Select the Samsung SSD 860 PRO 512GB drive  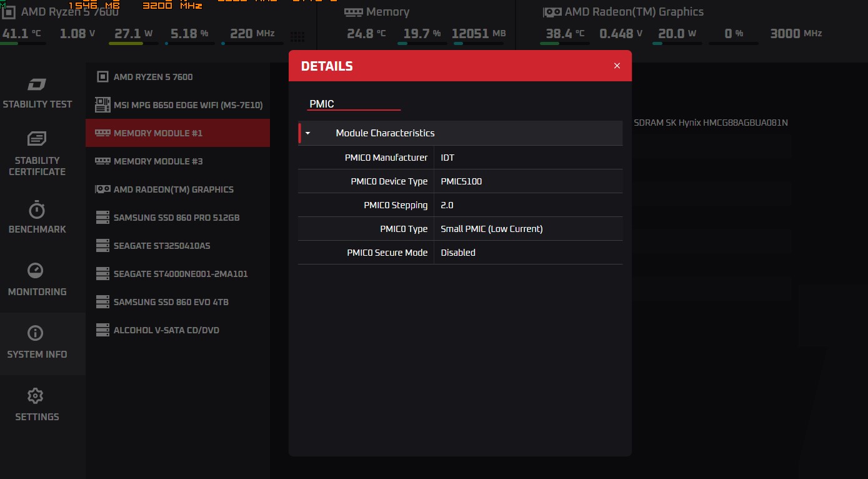[x=177, y=218]
